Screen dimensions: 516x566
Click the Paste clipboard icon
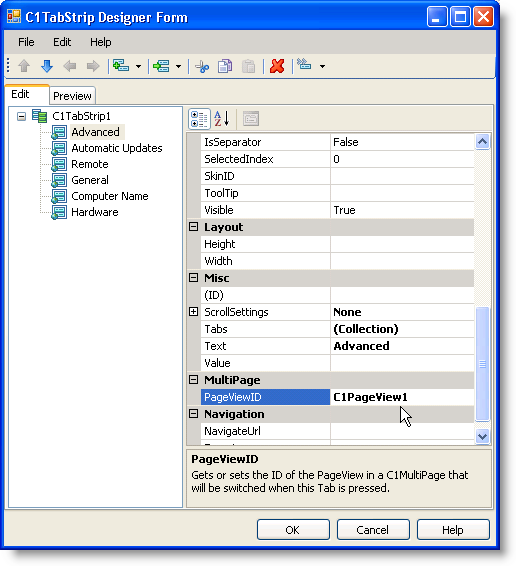(x=248, y=66)
